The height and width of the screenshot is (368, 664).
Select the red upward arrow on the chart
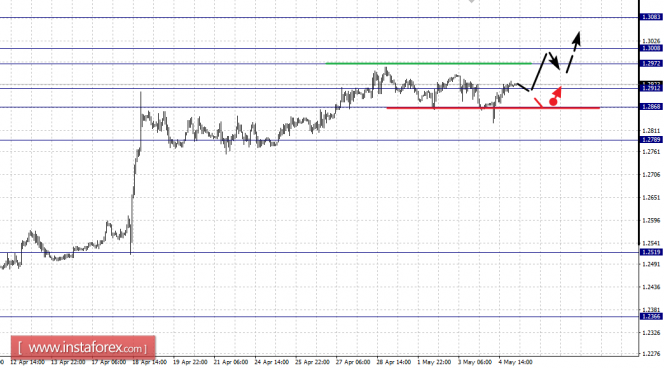pyautogui.click(x=557, y=92)
